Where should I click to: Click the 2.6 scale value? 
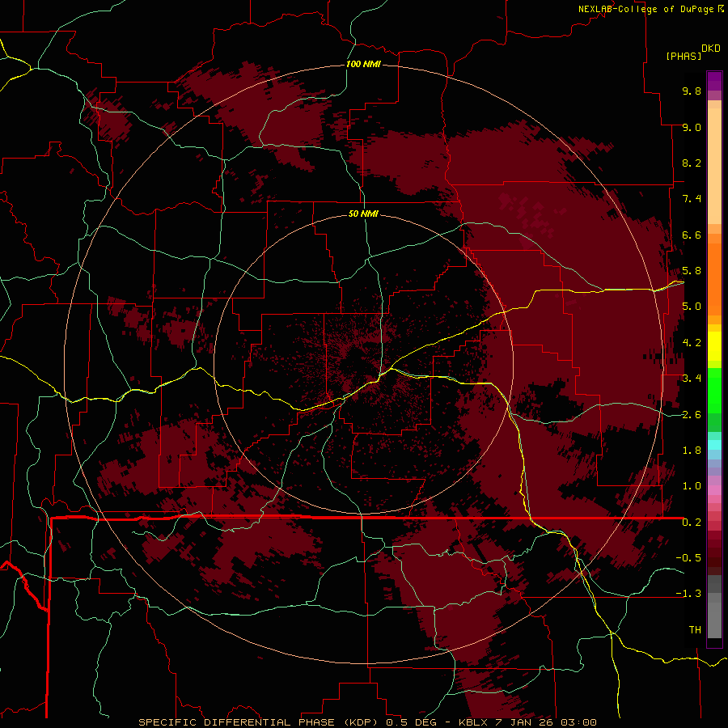[x=692, y=415]
